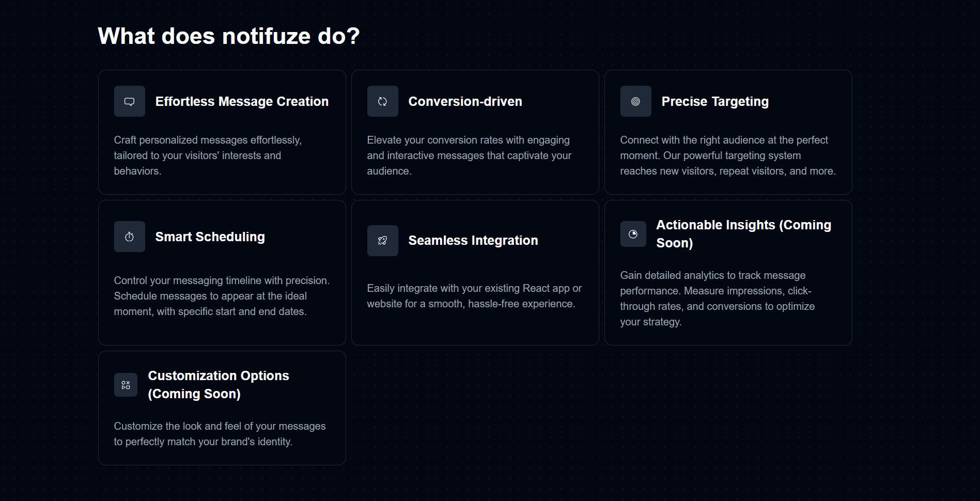Click the Smart Scheduling stopwatch icon
The height and width of the screenshot is (501, 980).
click(x=130, y=237)
